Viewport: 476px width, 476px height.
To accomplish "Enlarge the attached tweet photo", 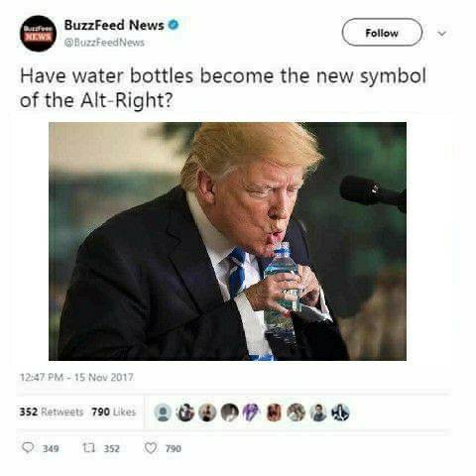I will tap(227, 241).
